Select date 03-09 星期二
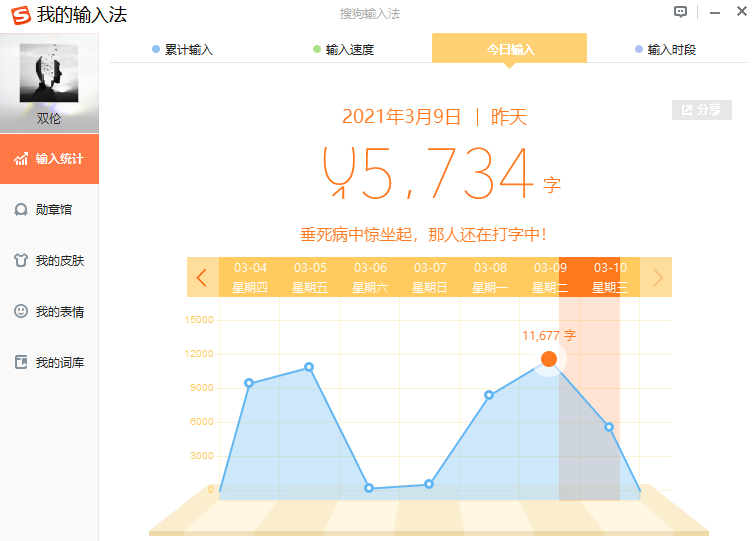 [549, 277]
